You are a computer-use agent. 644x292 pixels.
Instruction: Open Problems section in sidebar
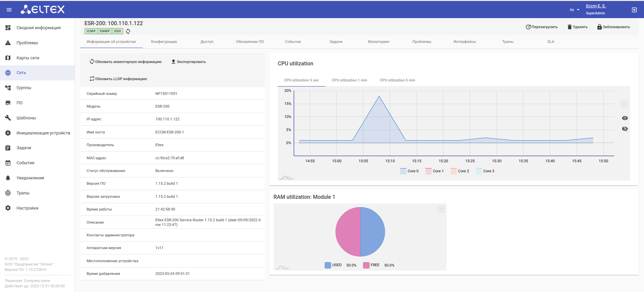pos(27,43)
